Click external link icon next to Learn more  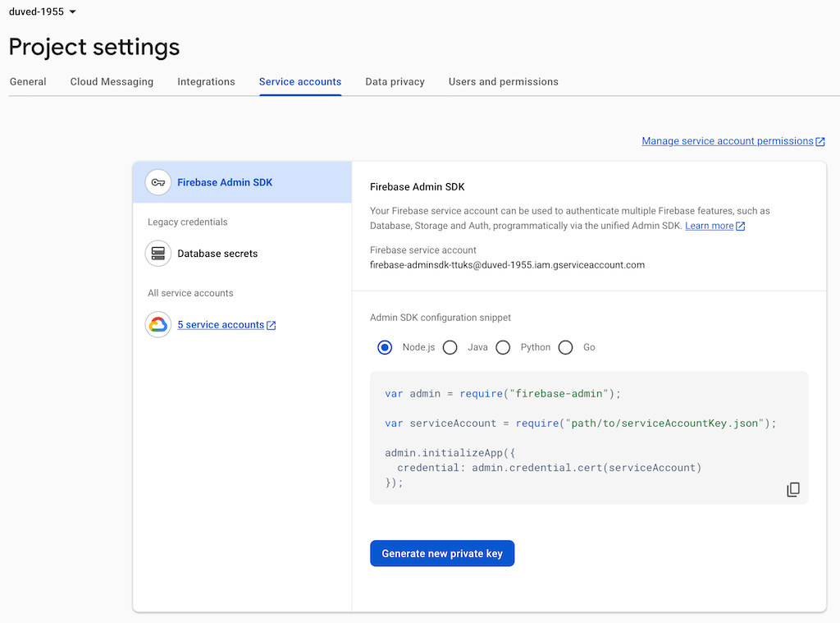coord(741,227)
